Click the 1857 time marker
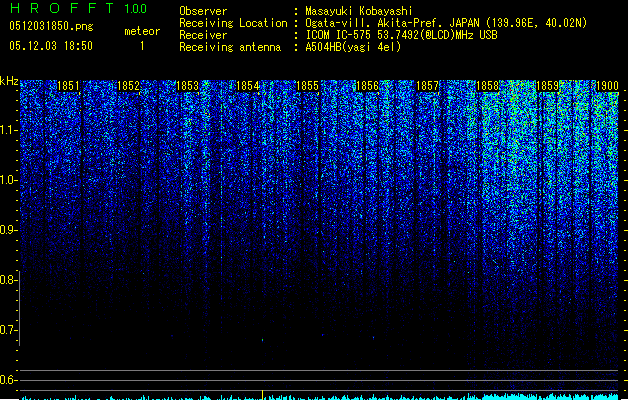The image size is (629, 400). [427, 86]
